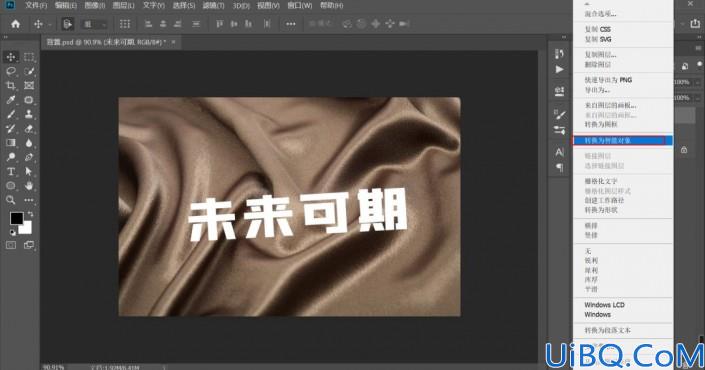Select the Eraser tool
This screenshot has height=370, width=705.
pyautogui.click(x=29, y=129)
